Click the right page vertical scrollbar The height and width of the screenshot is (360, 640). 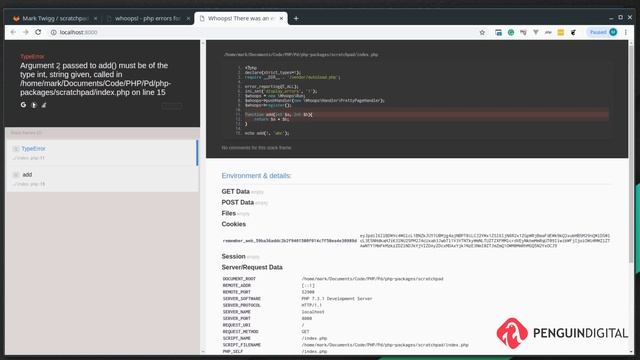(631, 153)
